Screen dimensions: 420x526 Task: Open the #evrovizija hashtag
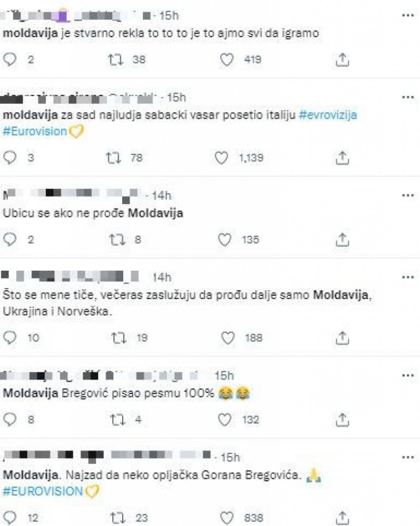(328, 115)
